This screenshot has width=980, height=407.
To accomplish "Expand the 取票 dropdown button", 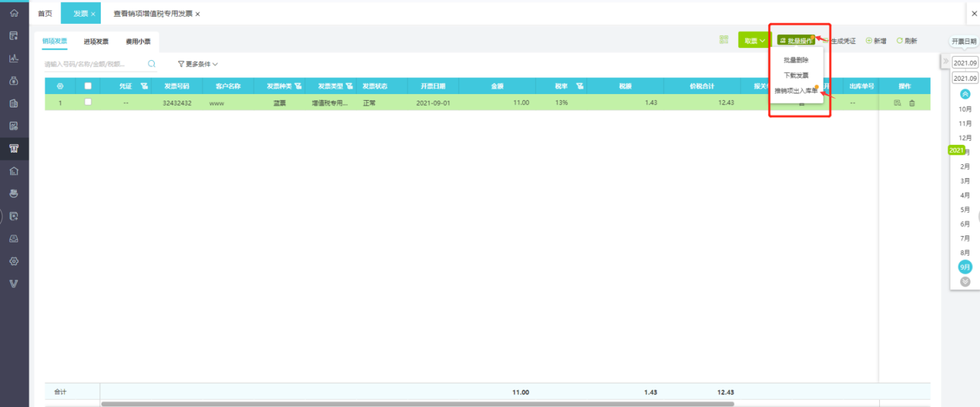I will coord(755,41).
